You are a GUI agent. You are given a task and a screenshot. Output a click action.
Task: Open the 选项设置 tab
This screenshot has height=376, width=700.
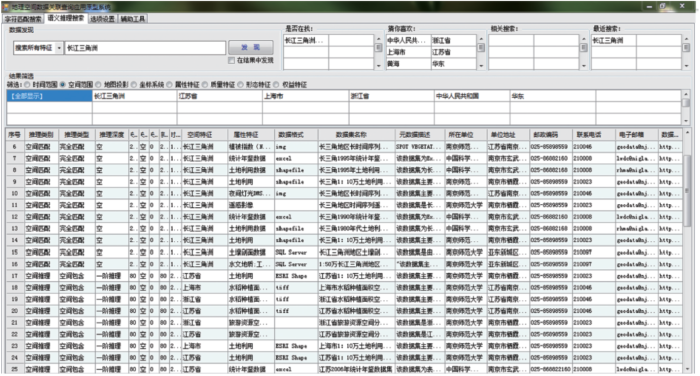click(x=103, y=19)
